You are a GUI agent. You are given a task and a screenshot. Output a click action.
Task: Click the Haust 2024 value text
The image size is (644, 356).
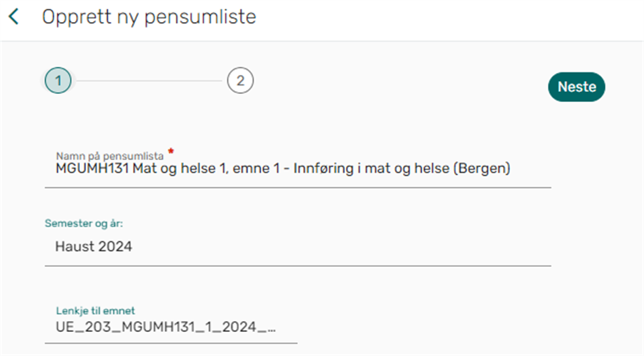[x=94, y=247]
